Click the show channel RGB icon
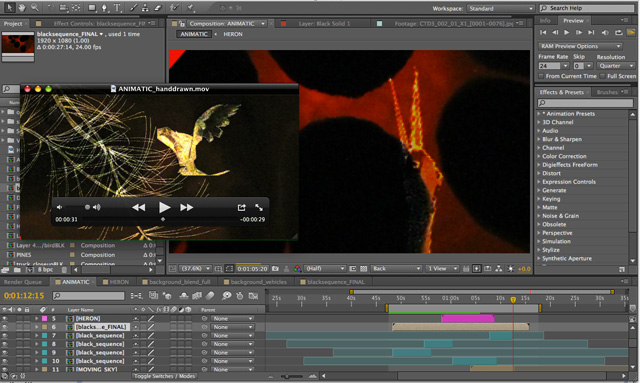This screenshot has height=383, width=640. pos(298,268)
